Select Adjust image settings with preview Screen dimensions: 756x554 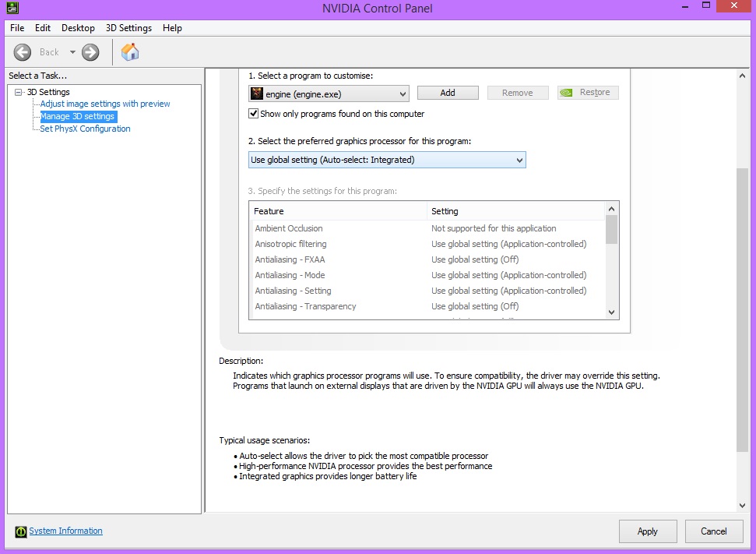pos(104,104)
